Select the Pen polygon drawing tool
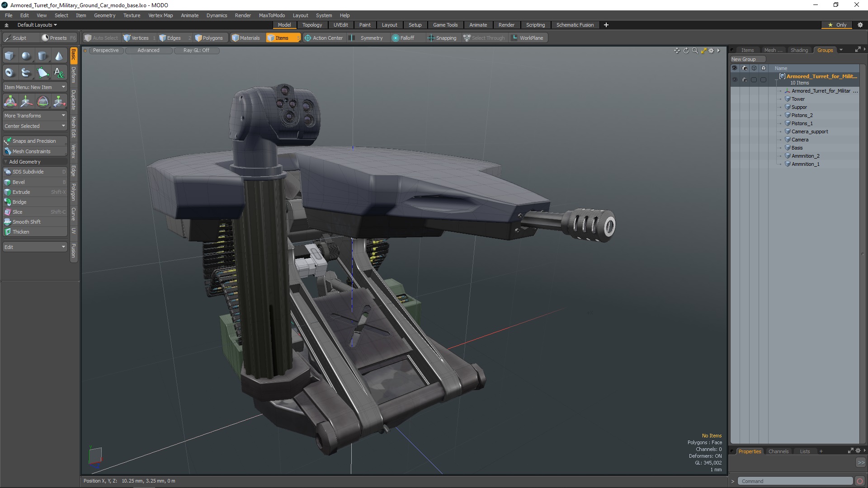The height and width of the screenshot is (488, 868). [x=42, y=72]
